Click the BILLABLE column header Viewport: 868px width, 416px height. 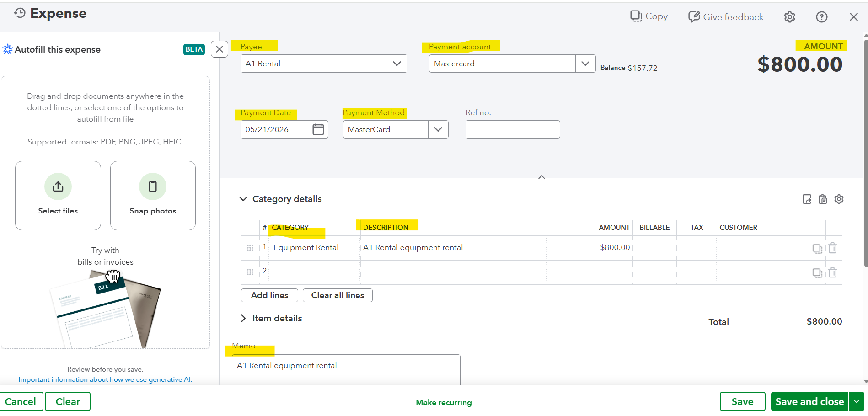pyautogui.click(x=654, y=228)
